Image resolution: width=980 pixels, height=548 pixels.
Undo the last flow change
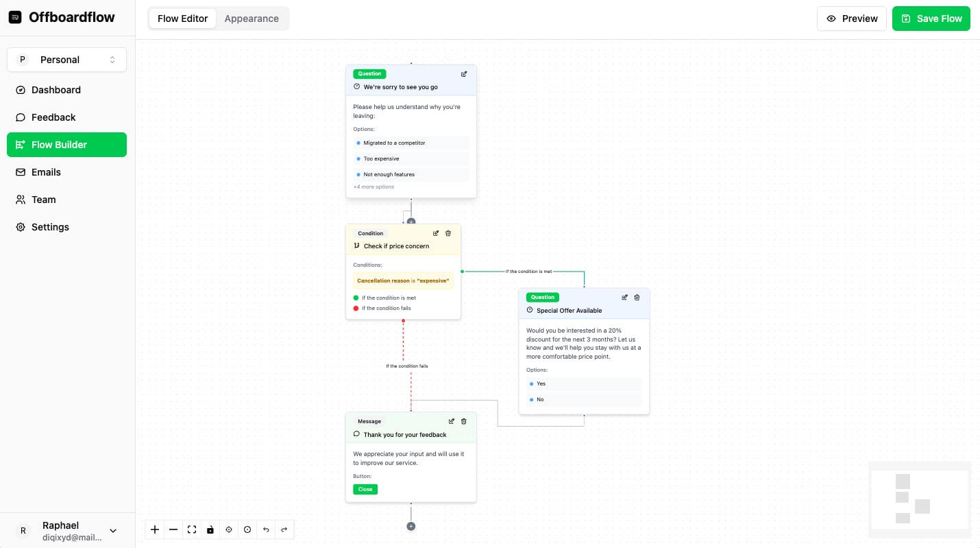(x=266, y=529)
